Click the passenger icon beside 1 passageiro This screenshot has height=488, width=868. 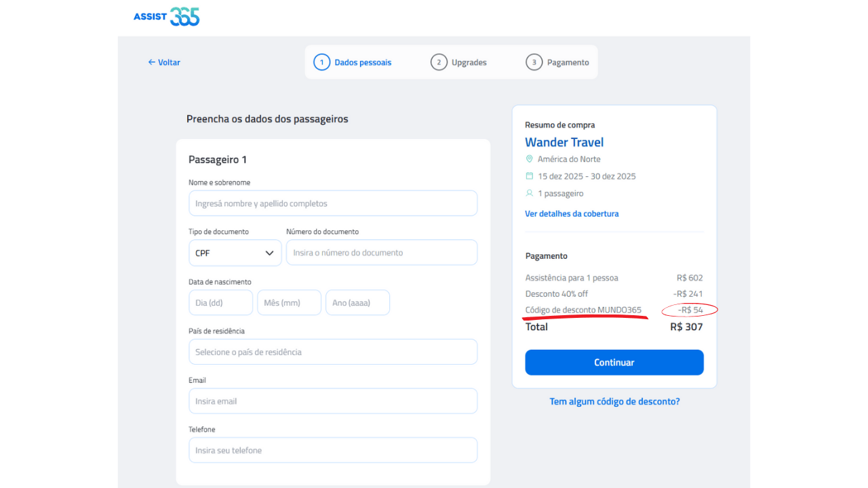530,193
